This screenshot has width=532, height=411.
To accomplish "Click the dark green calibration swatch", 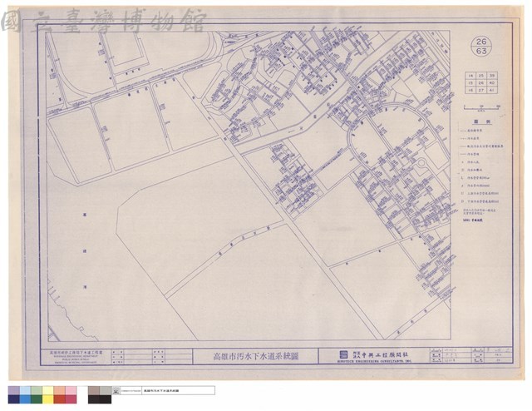I will click(x=37, y=399).
